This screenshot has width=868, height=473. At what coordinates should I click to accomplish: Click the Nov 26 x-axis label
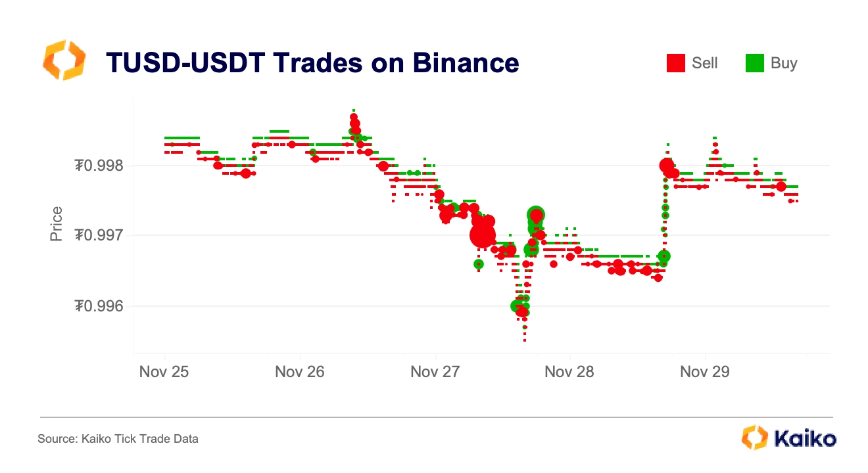pyautogui.click(x=299, y=372)
